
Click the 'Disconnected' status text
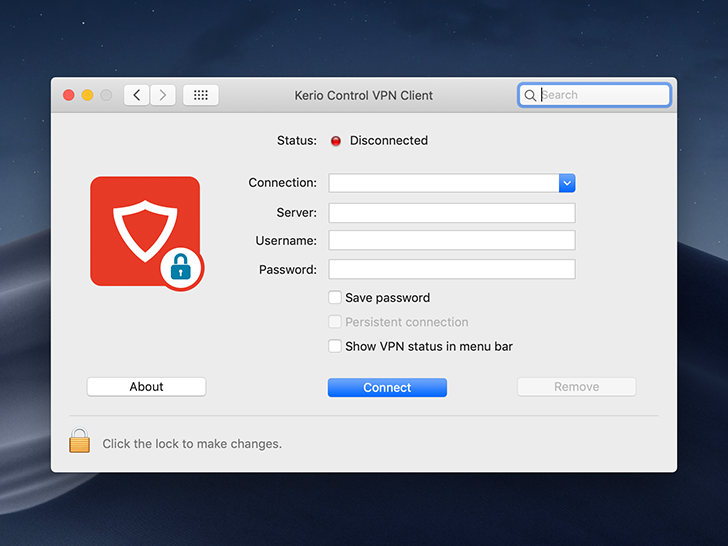point(389,140)
